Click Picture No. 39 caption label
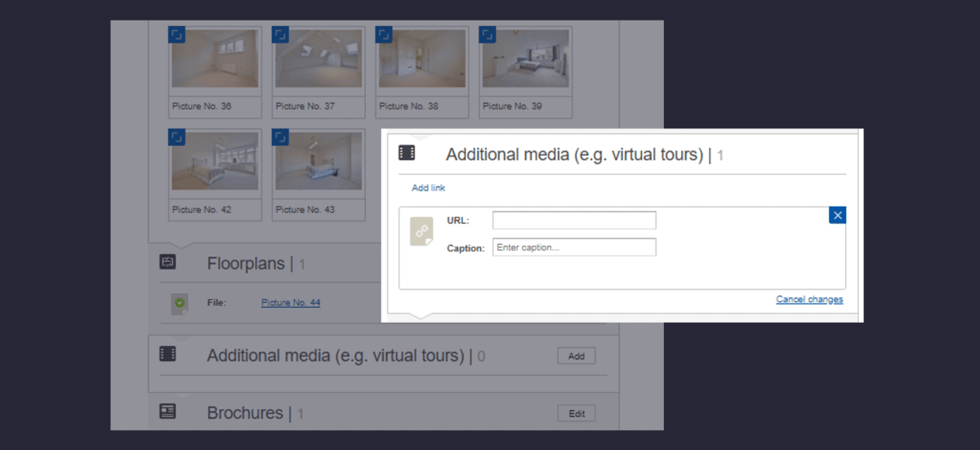The image size is (980, 450). [512, 106]
